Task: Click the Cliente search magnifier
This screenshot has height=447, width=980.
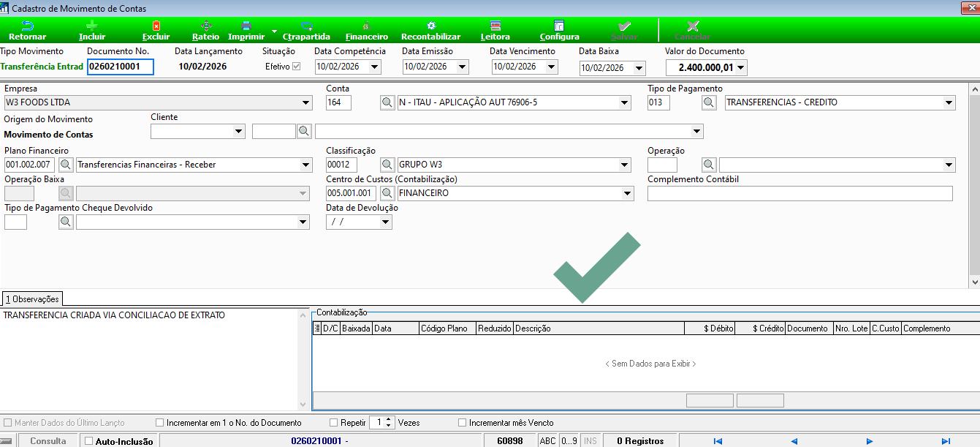Action: coord(304,132)
